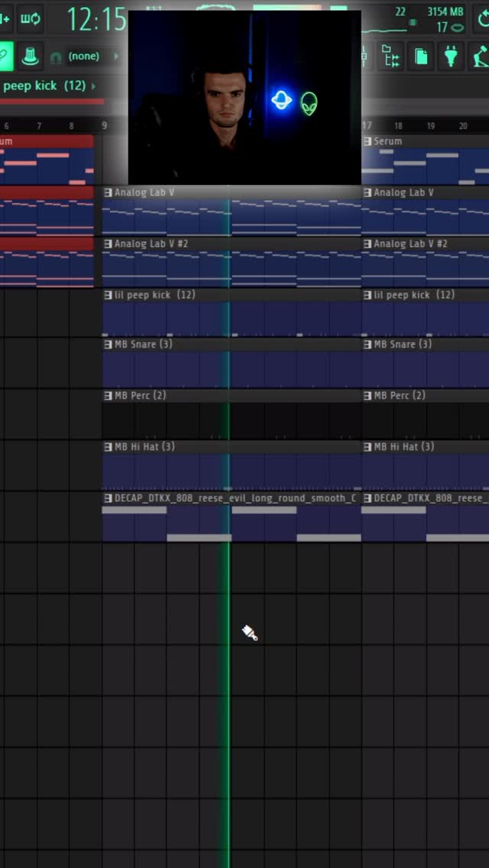This screenshot has height=868, width=489.
Task: Toggle the loop recording button
Action: coord(30,18)
